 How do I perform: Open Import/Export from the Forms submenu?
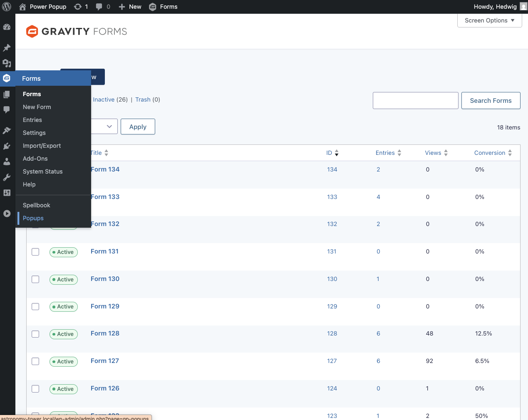tap(42, 146)
